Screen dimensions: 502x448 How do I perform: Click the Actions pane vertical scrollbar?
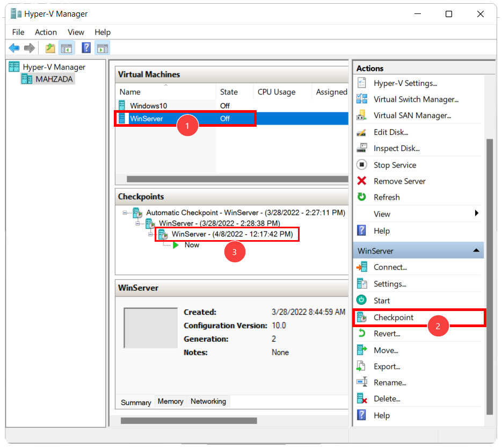[x=490, y=277]
